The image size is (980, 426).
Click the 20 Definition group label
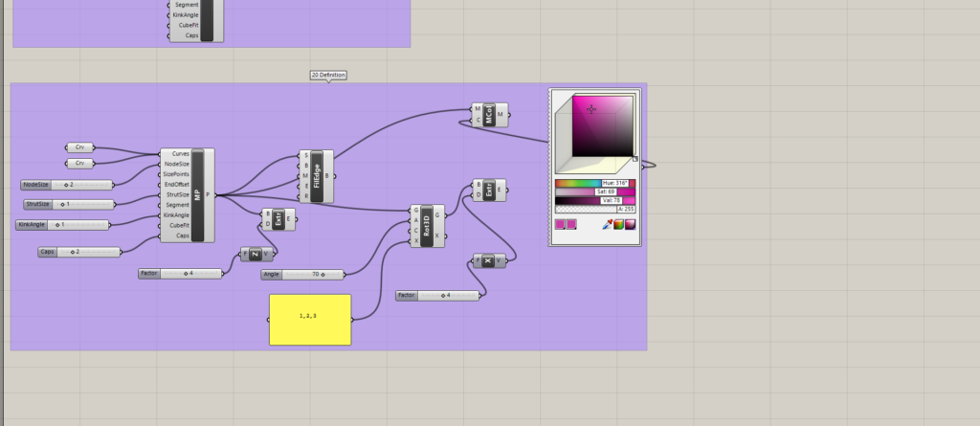[328, 75]
